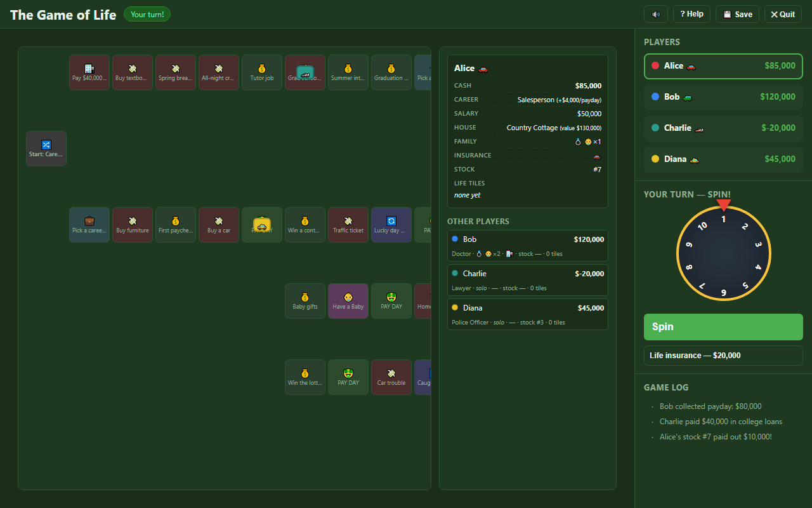Click the building icon on the Pay $40,000 tile

point(89,69)
